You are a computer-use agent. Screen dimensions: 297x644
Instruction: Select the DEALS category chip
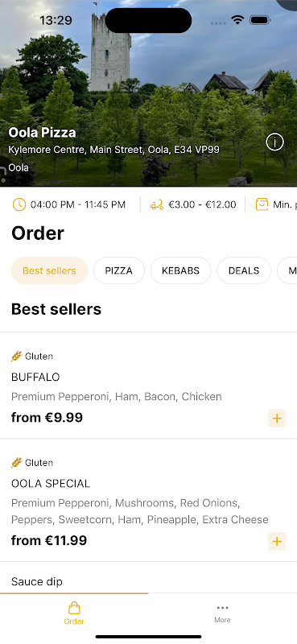[244, 270]
